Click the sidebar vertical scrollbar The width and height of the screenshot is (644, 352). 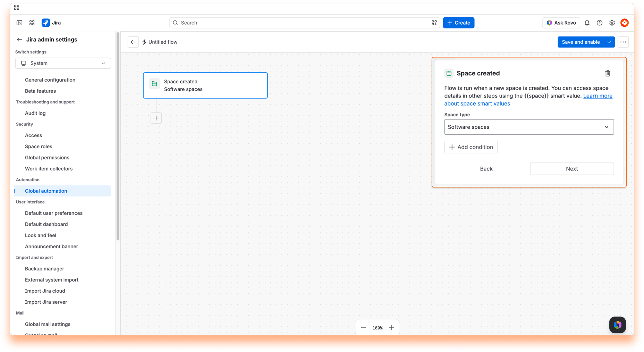pyautogui.click(x=118, y=136)
